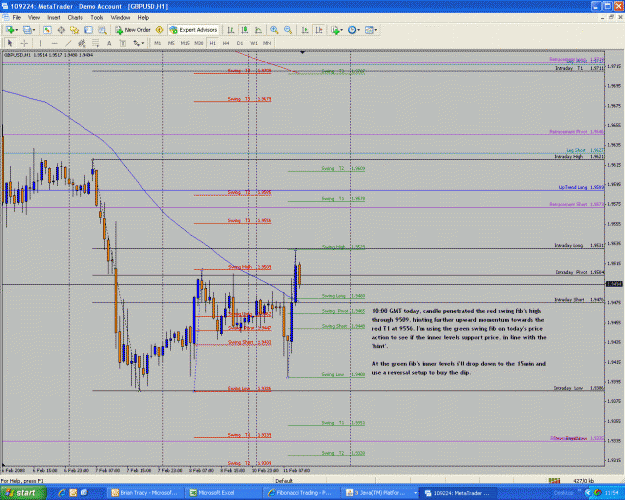
Task: Select the Equidistant Channel tool
Action: point(82,43)
